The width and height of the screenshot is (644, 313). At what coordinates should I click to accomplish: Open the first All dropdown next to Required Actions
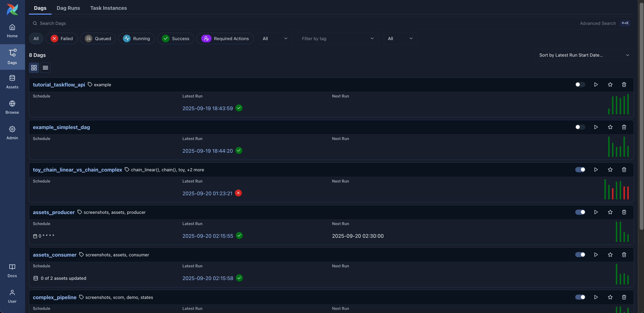275,38
